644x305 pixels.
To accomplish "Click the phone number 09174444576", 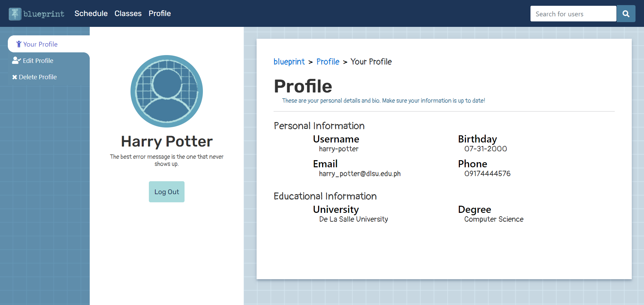I will pos(487,174).
